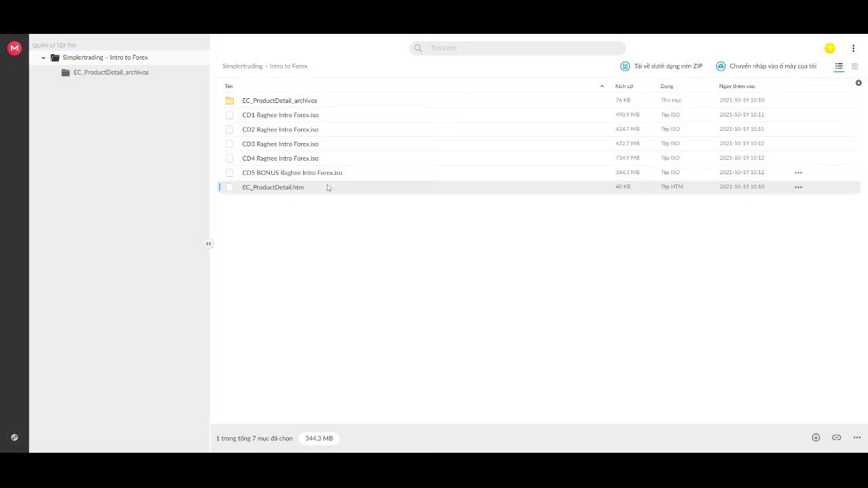The height and width of the screenshot is (488, 868).
Task: Click cloud import icon beside Chuyển nhập
Action: click(x=721, y=66)
